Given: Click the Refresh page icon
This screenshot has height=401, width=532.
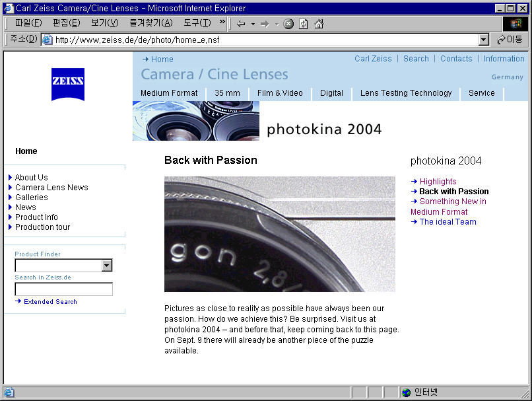Looking at the screenshot, I should tap(303, 24).
